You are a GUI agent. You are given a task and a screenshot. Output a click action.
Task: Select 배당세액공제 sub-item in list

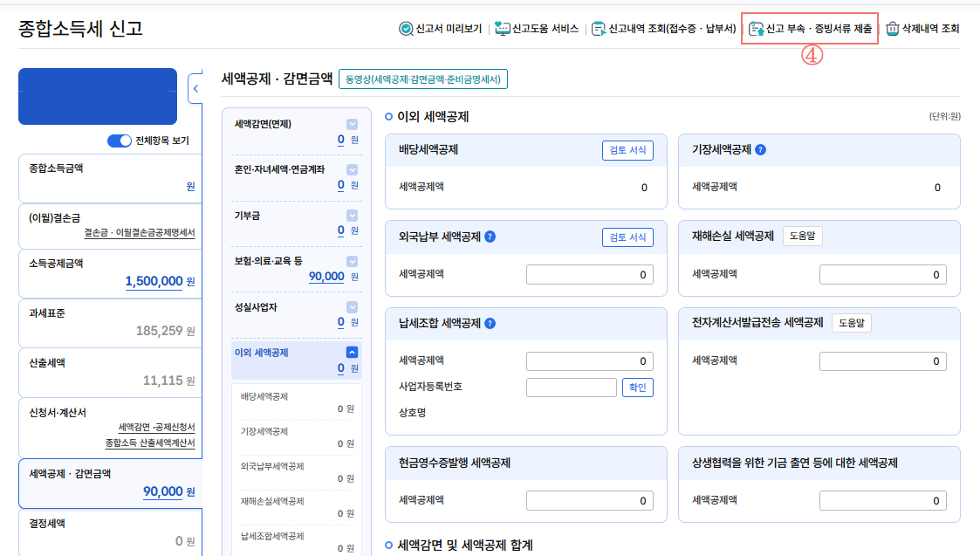(296, 402)
